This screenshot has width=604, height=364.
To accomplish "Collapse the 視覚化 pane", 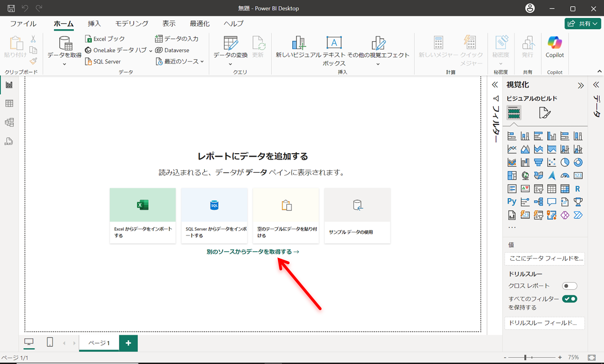I will pyautogui.click(x=580, y=86).
